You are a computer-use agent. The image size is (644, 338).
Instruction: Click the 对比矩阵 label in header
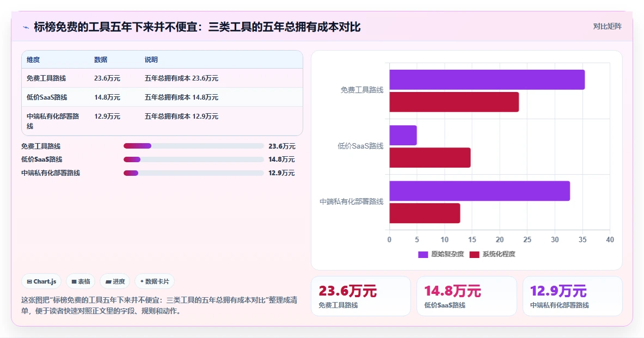point(607,26)
